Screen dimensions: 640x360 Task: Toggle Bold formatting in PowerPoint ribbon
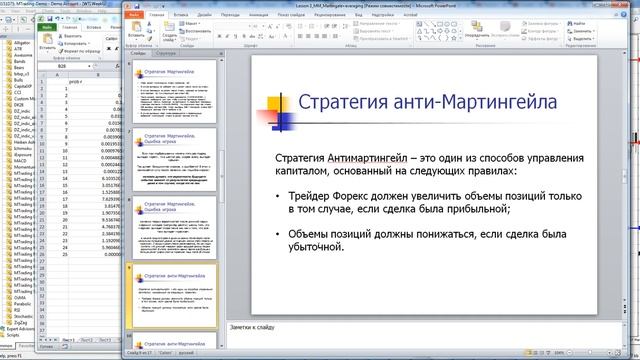pos(219,36)
